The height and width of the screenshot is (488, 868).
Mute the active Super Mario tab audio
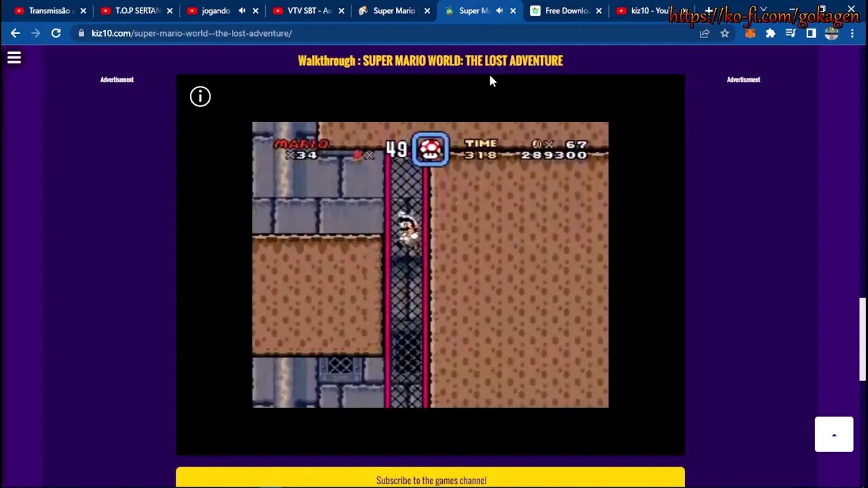500,11
